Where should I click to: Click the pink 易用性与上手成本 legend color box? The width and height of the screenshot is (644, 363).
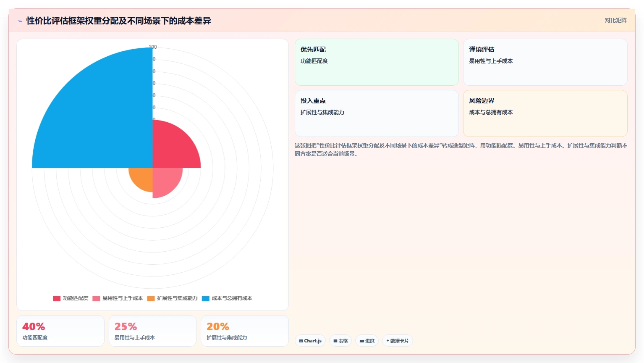(96, 299)
